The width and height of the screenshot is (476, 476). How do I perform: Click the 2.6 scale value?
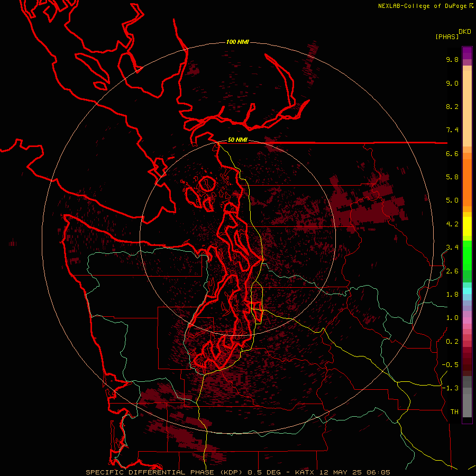pos(452,271)
